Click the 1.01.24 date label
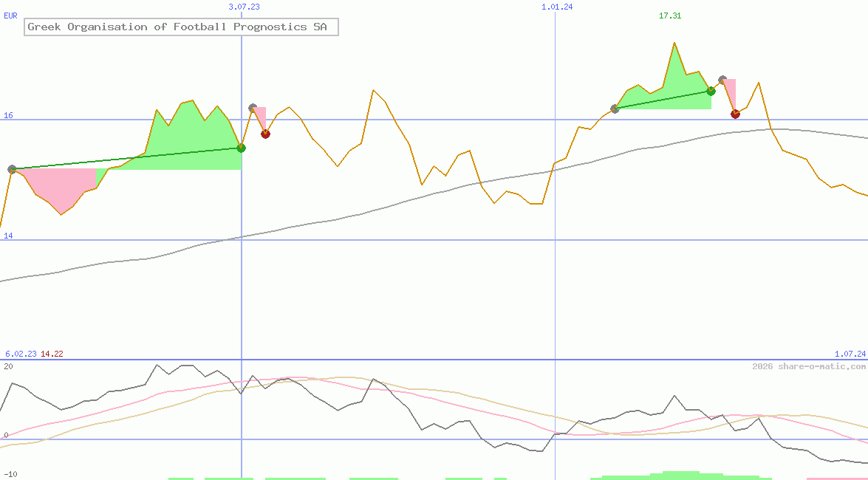 click(557, 7)
